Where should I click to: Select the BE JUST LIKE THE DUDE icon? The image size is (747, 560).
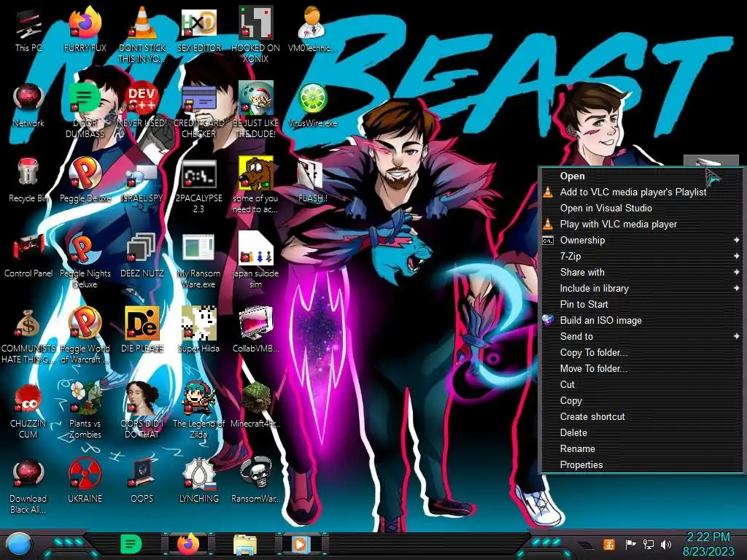[x=256, y=110]
